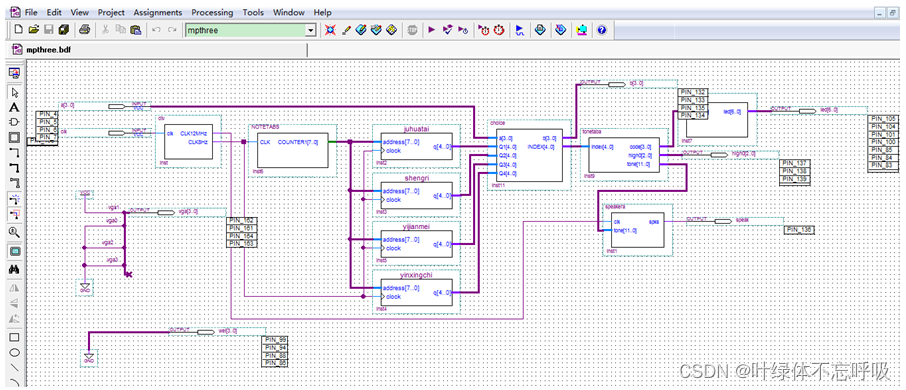Image resolution: width=906 pixels, height=390 pixels.
Task: Open the Help question-mark icon
Action: pyautogui.click(x=601, y=29)
